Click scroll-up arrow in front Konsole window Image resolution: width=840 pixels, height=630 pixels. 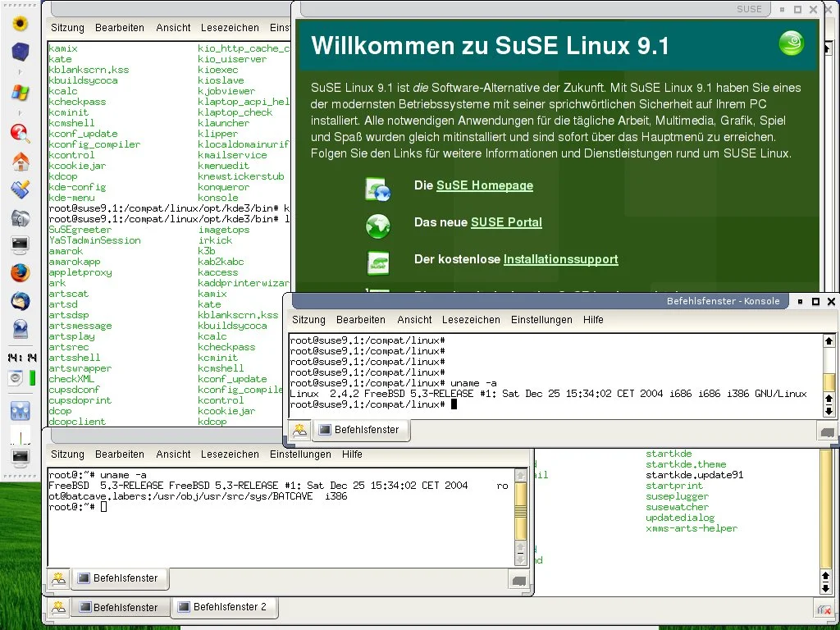click(829, 340)
